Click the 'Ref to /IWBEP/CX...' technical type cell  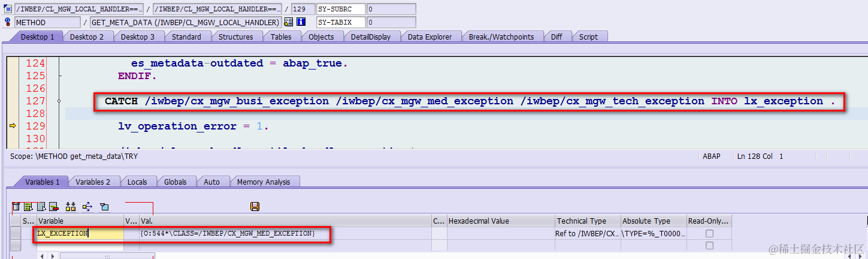click(588, 233)
